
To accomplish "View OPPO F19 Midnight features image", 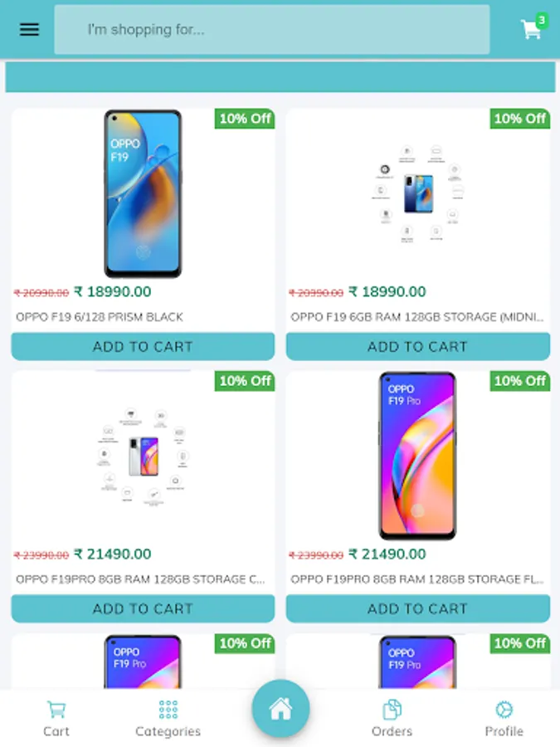I will (417, 194).
